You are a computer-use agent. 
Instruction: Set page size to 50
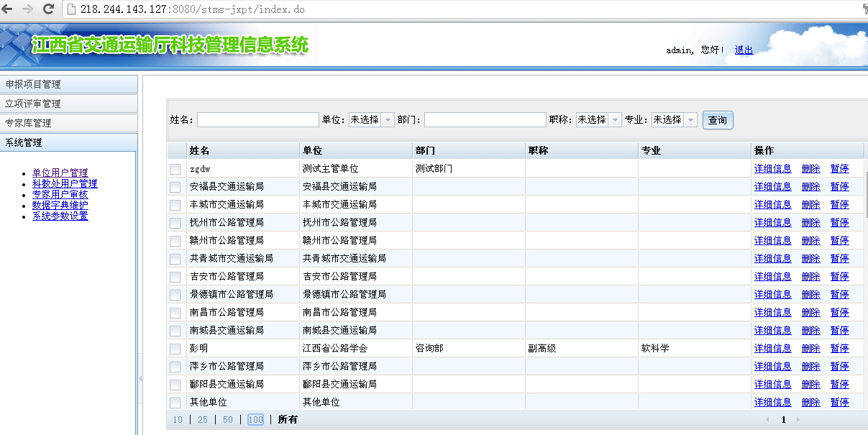coord(228,420)
